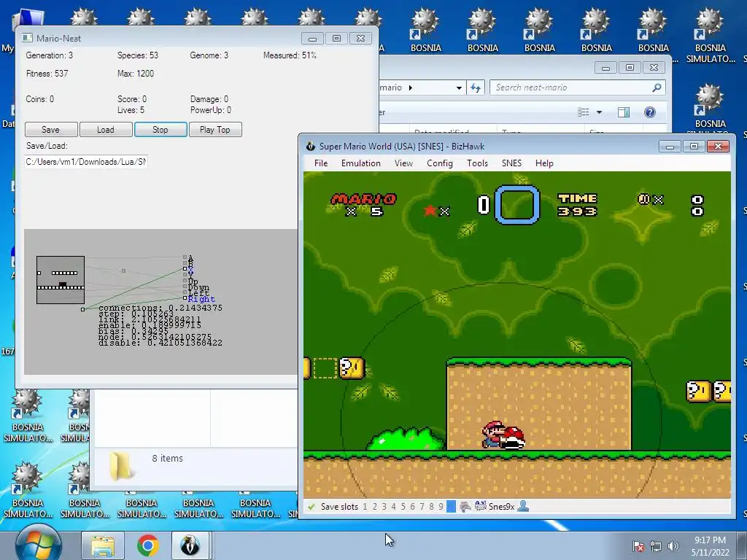Expand breadcrumb arrow after 'mario' folder
This screenshot has width=747, height=560.
tap(411, 87)
